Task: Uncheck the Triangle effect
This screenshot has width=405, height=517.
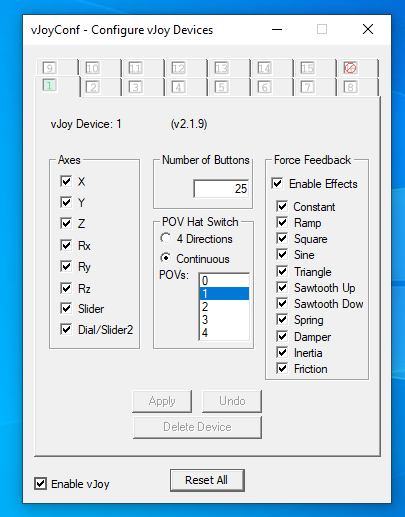Action: (x=282, y=271)
